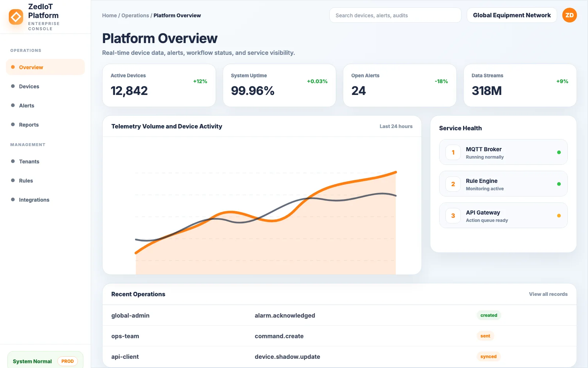Screen dimensions: 588x368
Task: Click the System Normal status label
Action: pos(32,361)
